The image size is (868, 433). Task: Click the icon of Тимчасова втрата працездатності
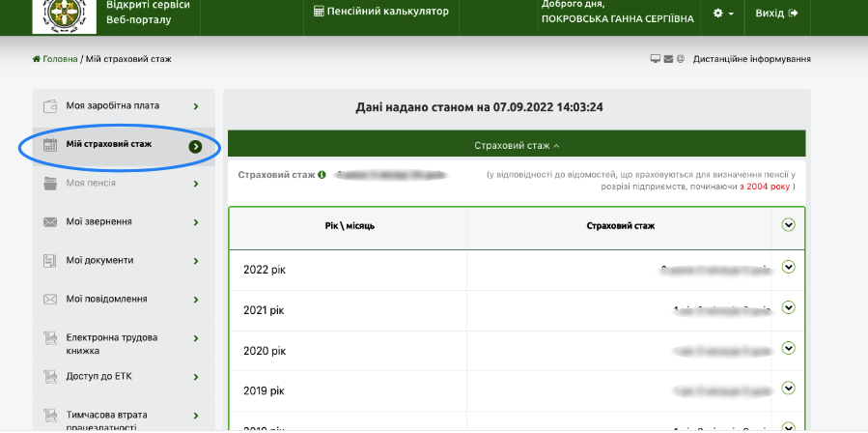[50, 416]
